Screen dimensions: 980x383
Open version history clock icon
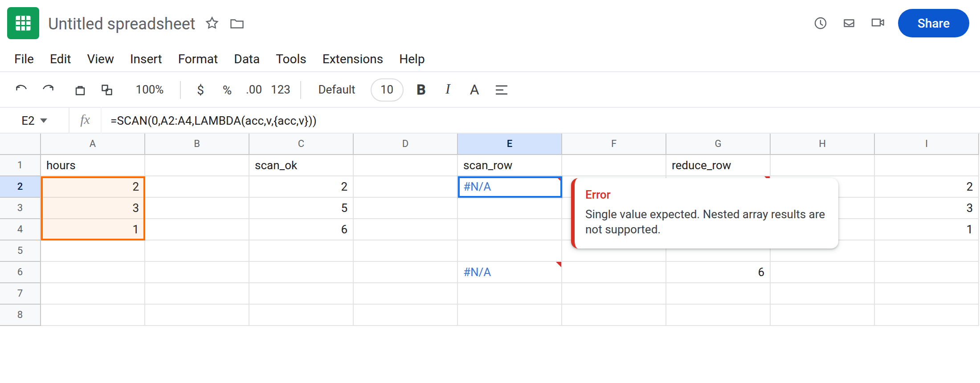pyautogui.click(x=821, y=23)
